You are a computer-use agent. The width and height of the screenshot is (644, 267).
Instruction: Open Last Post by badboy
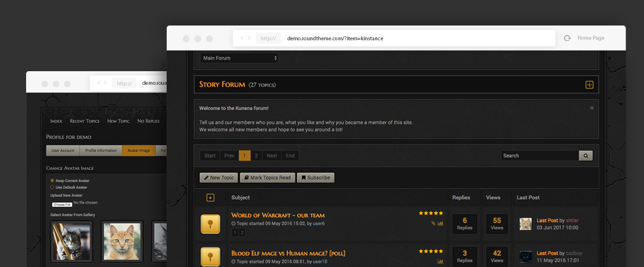547,253
